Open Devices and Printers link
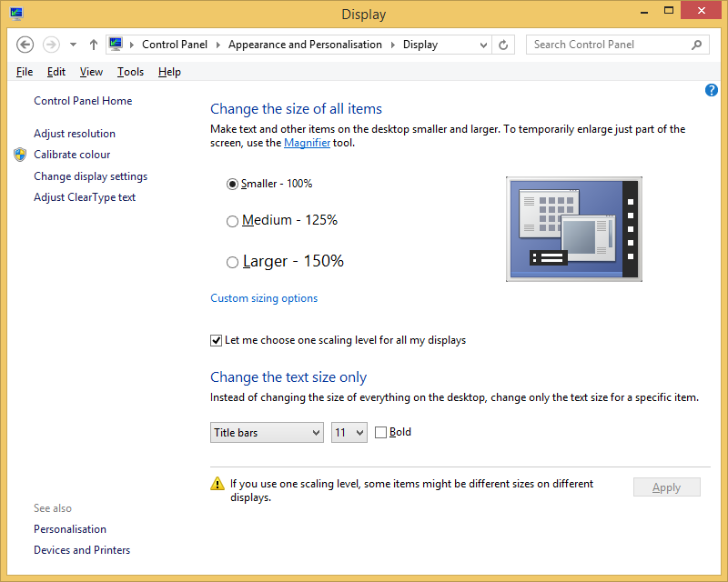This screenshot has height=582, width=728. 82,550
